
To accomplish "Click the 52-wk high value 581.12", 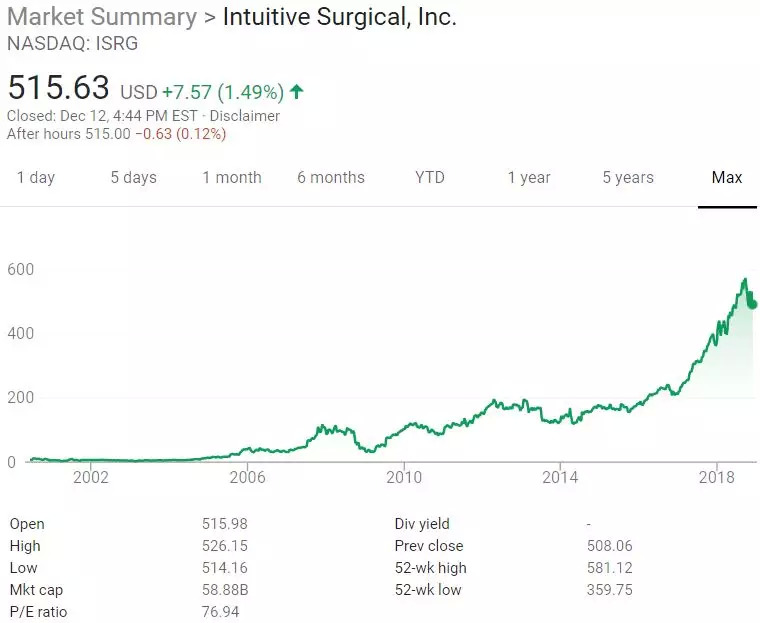I will point(609,568).
